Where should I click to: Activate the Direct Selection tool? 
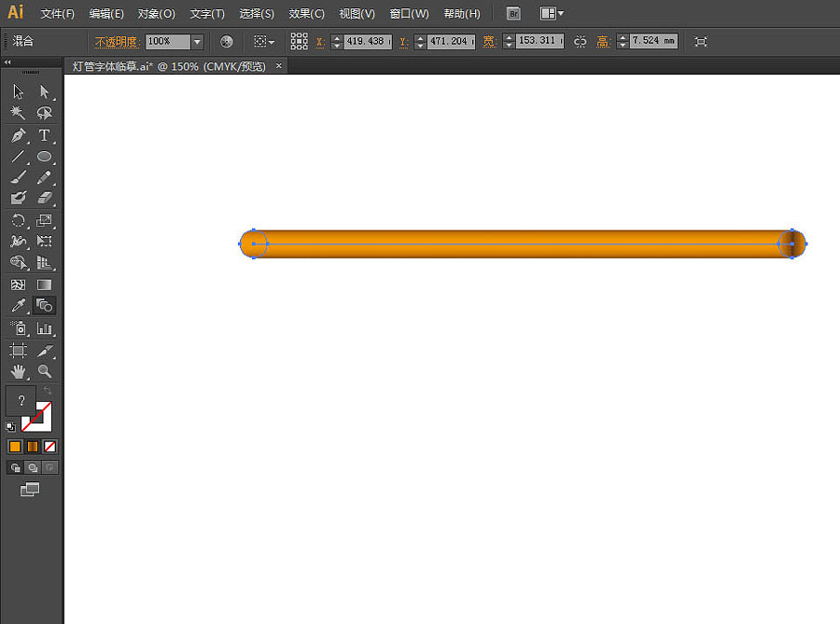(x=44, y=91)
